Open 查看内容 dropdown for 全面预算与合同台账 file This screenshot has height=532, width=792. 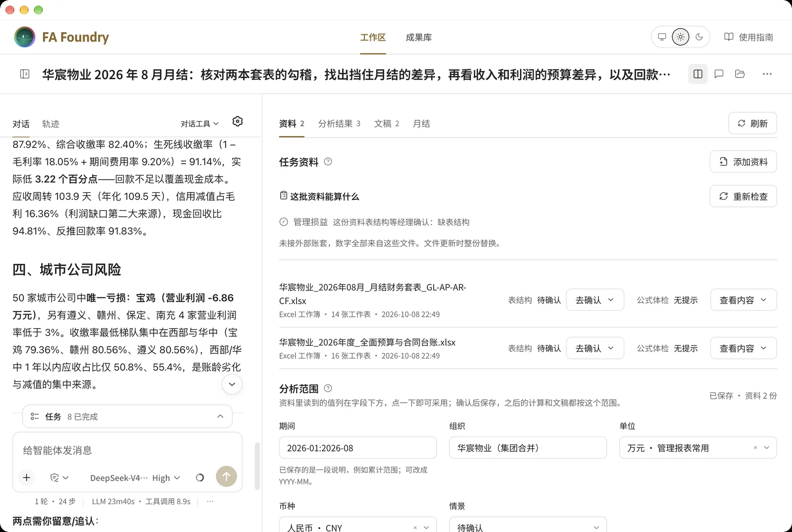[743, 348]
